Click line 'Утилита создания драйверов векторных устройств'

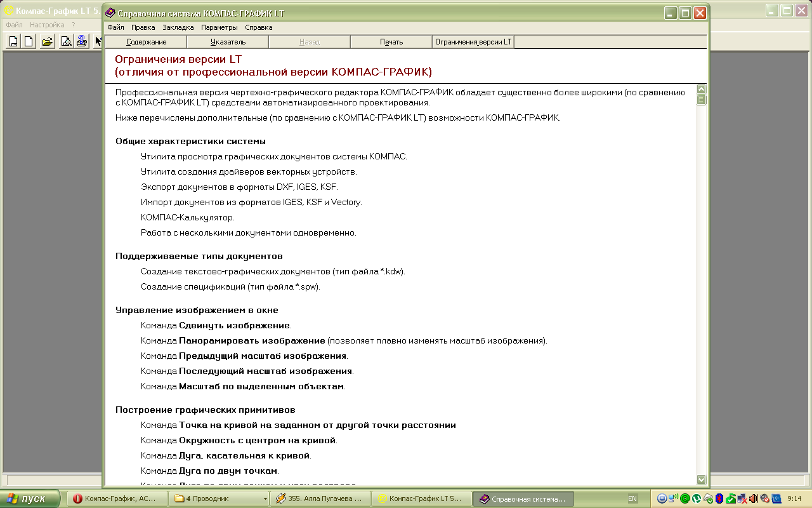pyautogui.click(x=249, y=171)
